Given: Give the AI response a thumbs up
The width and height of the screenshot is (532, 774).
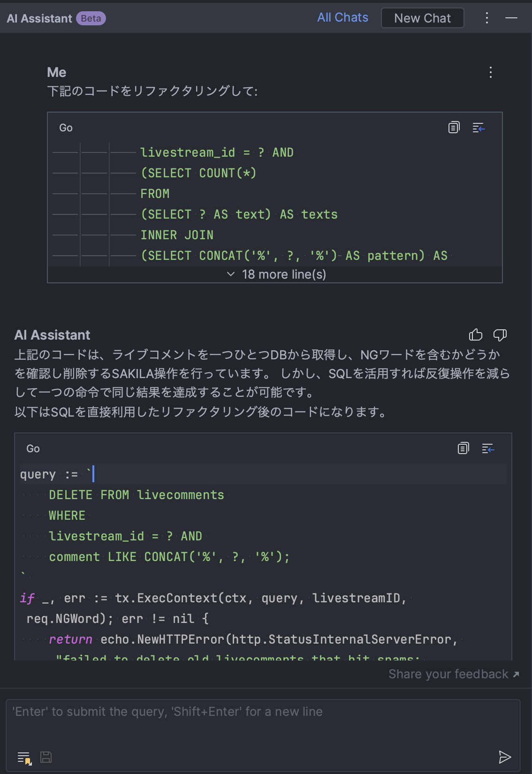Looking at the screenshot, I should 475,335.
